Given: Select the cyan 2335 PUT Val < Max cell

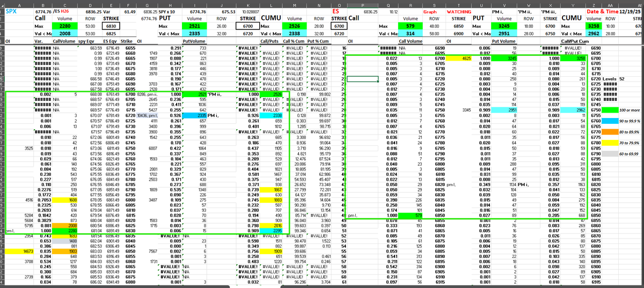Looking at the screenshot, I should [x=195, y=33].
